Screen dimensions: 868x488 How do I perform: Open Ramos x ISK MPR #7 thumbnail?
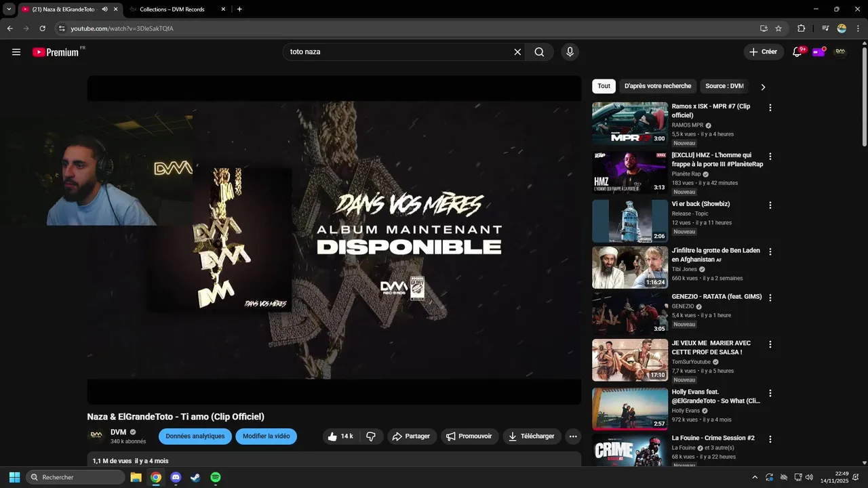630,124
